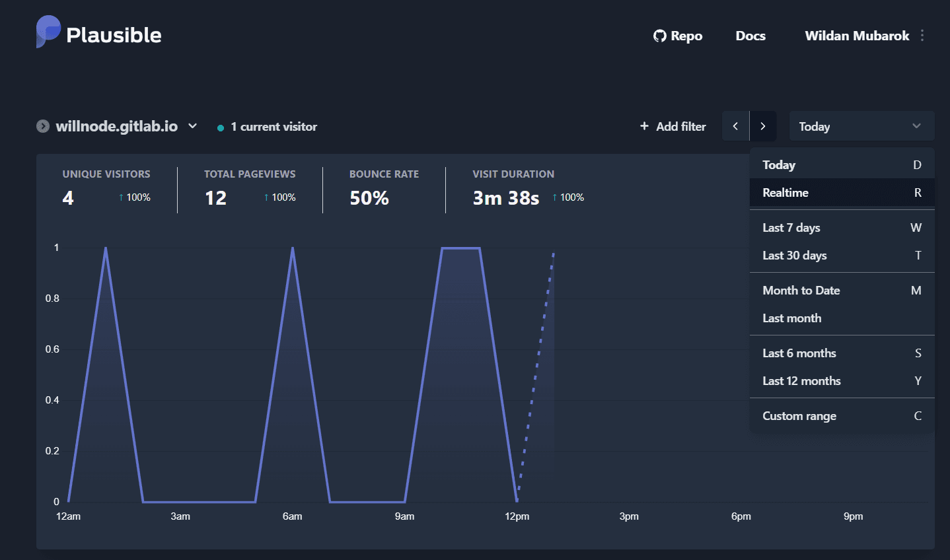Open the Docs page

click(750, 36)
